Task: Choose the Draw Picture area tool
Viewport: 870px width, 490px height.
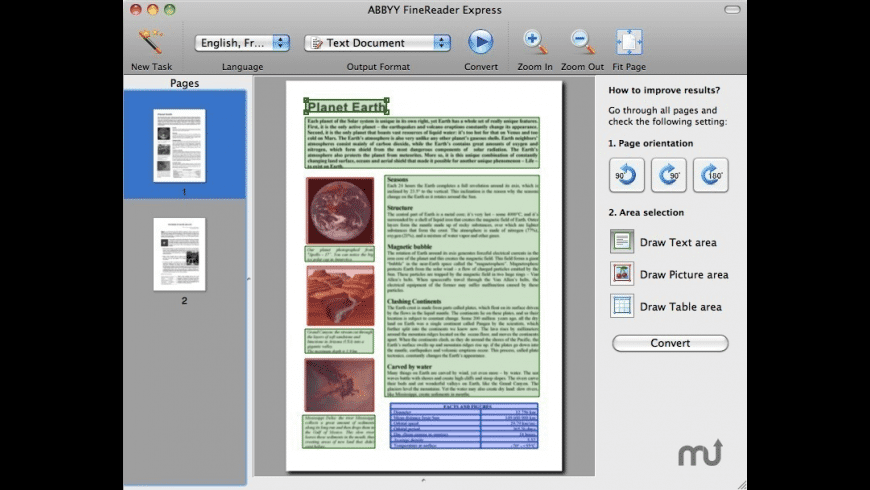Action: 622,274
